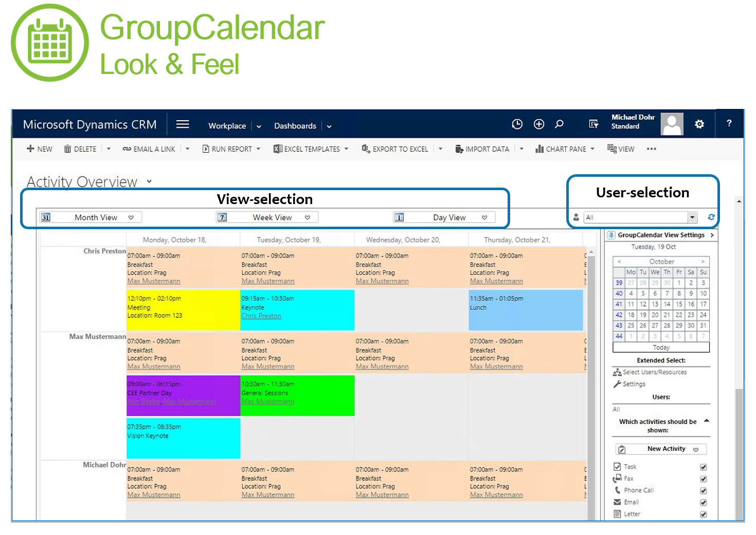
Task: Click the Select Users/Resources link
Action: tap(655, 372)
